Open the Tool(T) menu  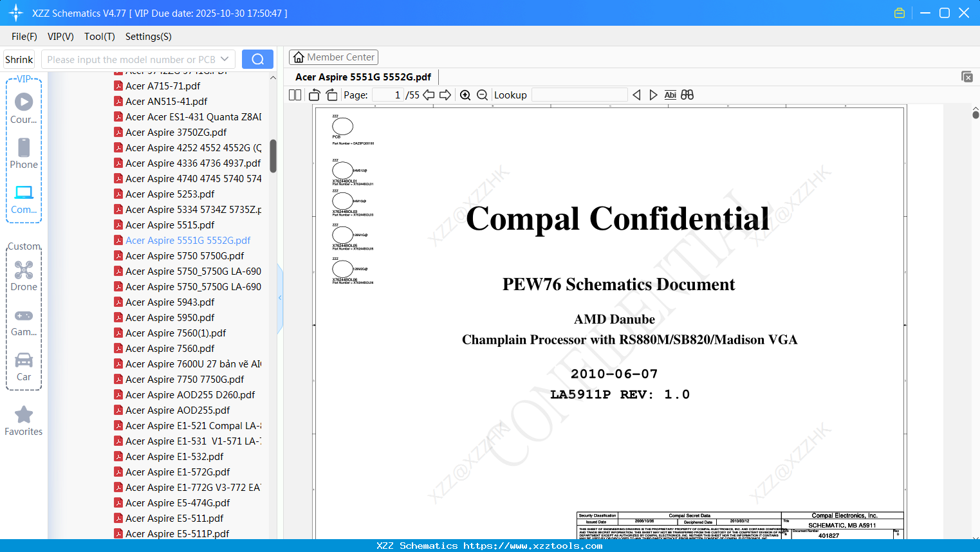(x=100, y=37)
